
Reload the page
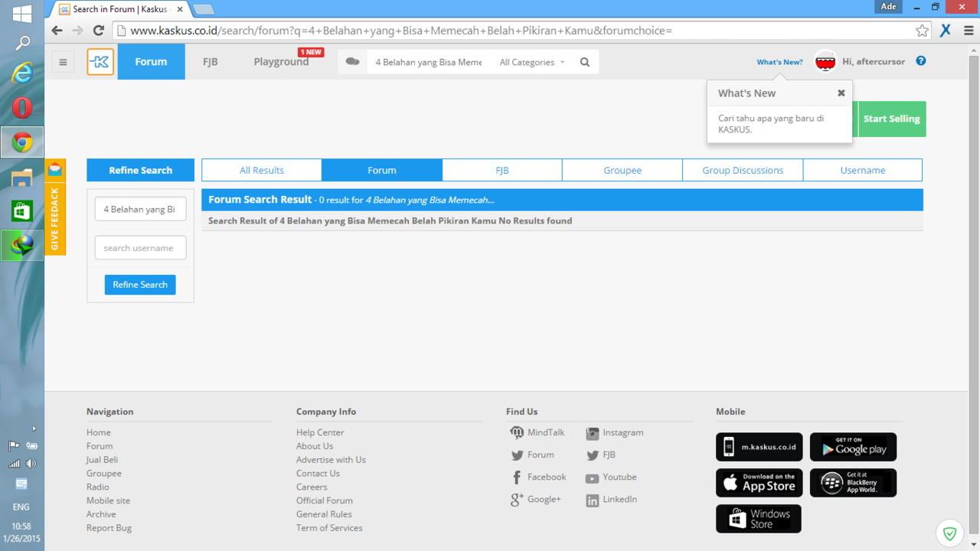[x=98, y=31]
